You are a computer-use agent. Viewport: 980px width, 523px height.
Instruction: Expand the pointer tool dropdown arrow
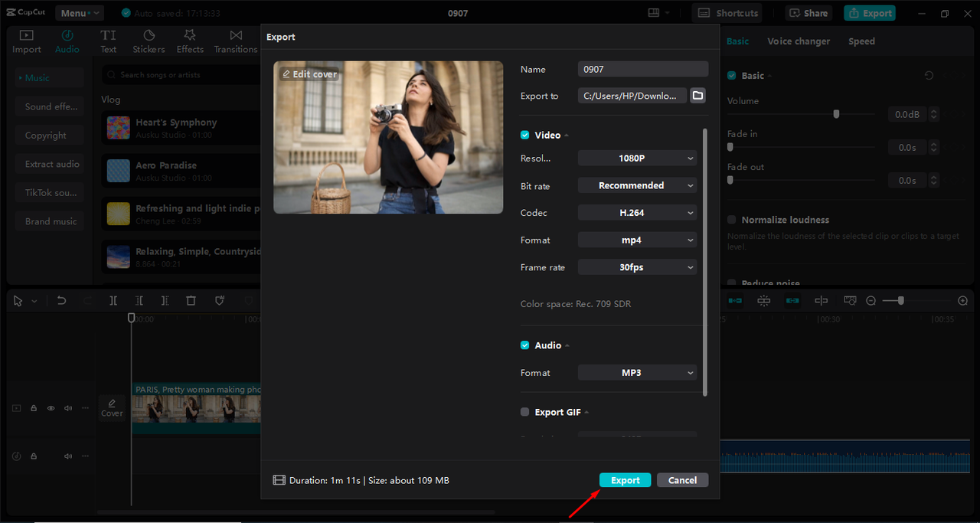point(34,302)
